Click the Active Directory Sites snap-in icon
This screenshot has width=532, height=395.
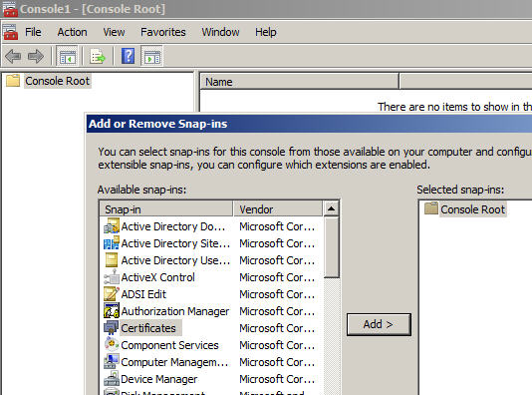[112, 242]
